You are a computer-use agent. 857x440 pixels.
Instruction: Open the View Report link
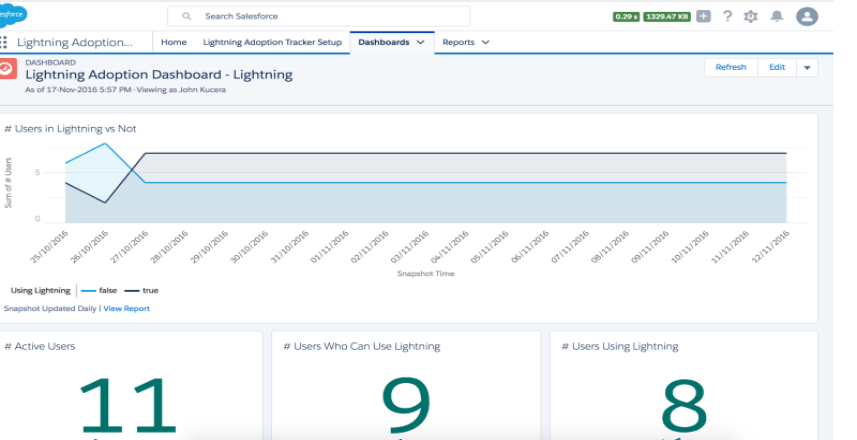126,308
